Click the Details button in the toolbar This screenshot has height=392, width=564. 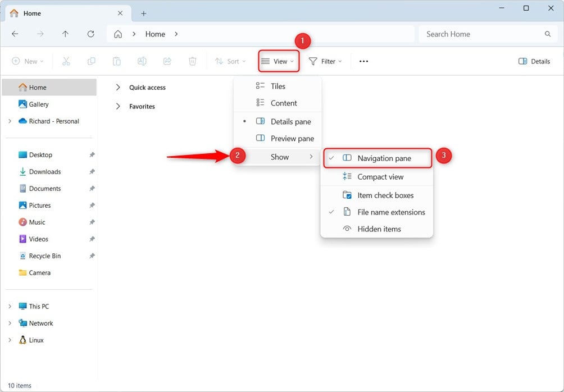(534, 61)
